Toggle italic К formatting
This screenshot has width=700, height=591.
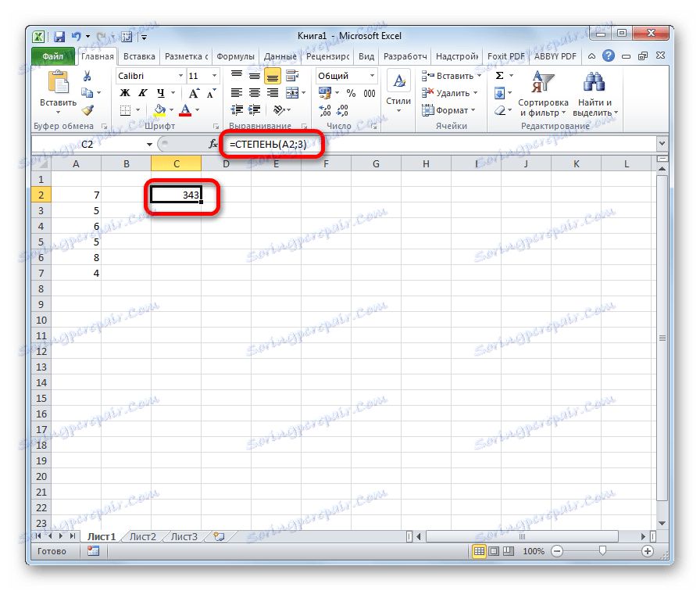[142, 93]
